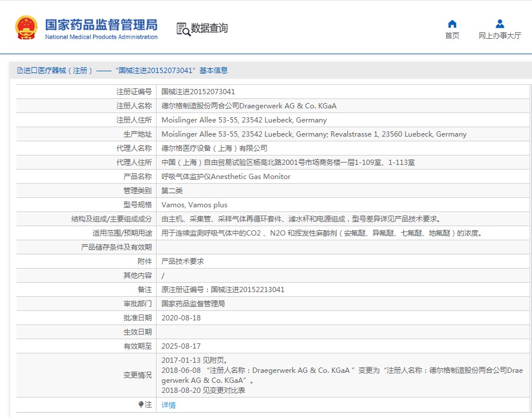Select change entry 2018-08-20 见变更对比表
The height and width of the screenshot is (417, 532).
pyautogui.click(x=203, y=390)
